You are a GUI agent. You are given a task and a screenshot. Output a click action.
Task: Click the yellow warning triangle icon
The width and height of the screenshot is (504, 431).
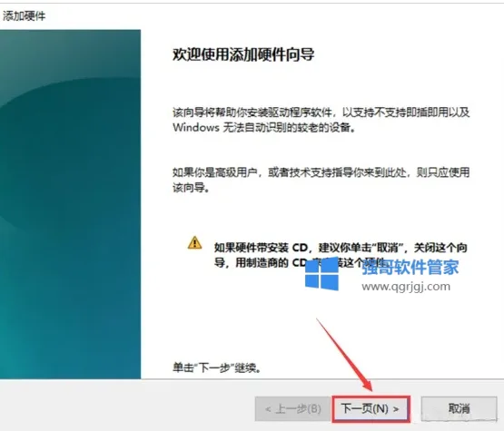[x=194, y=243]
